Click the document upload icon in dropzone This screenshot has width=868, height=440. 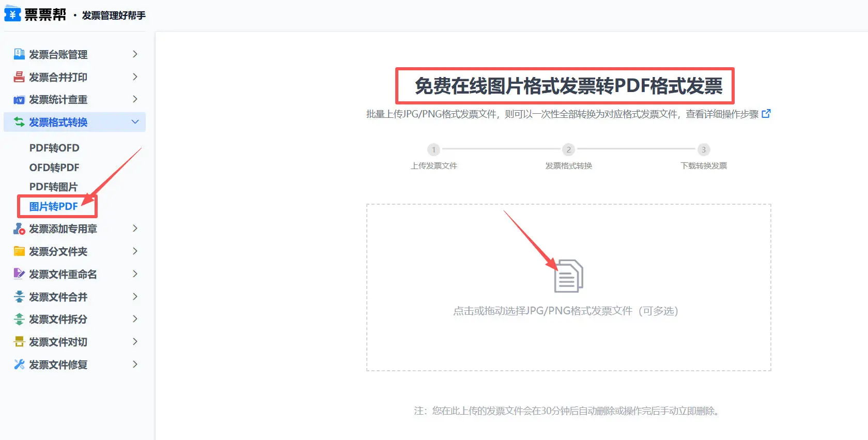(568, 276)
